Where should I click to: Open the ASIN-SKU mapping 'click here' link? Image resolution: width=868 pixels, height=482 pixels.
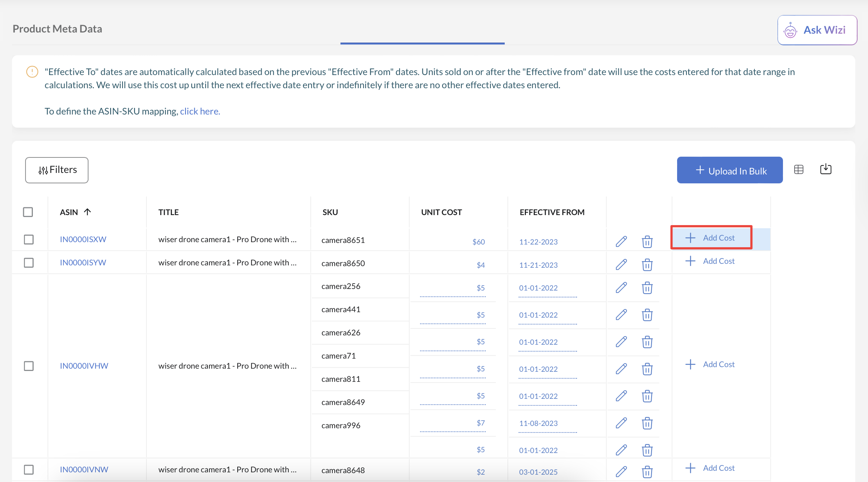click(200, 111)
